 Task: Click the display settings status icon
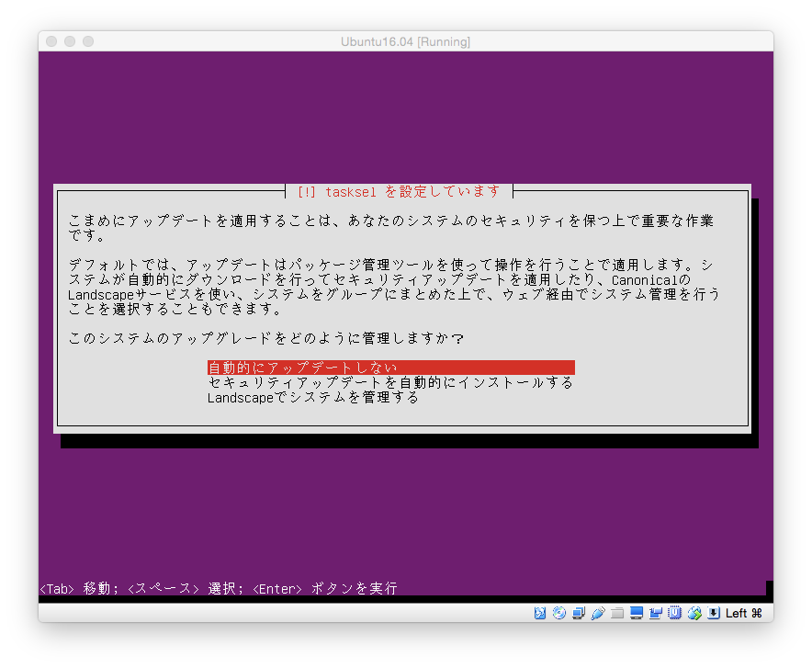637,613
